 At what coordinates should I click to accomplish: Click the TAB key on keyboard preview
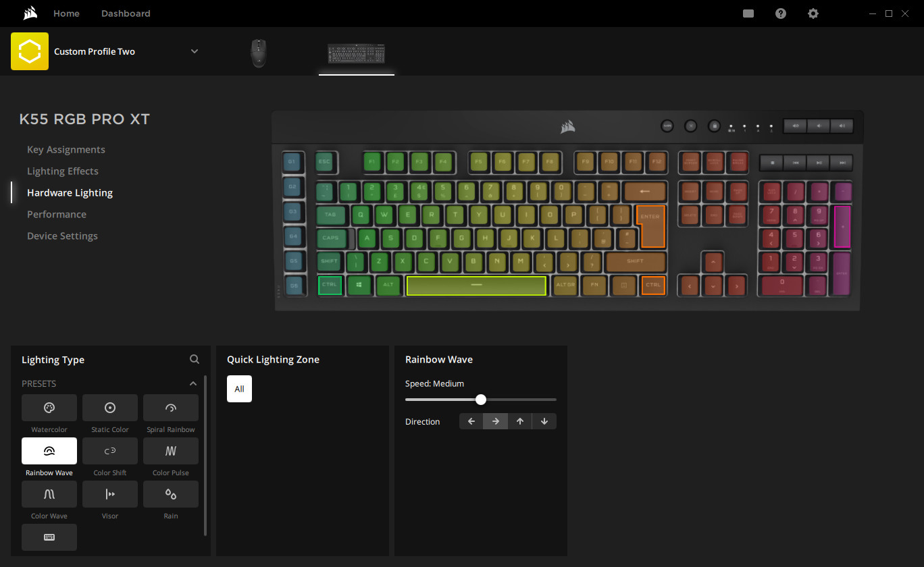330,215
